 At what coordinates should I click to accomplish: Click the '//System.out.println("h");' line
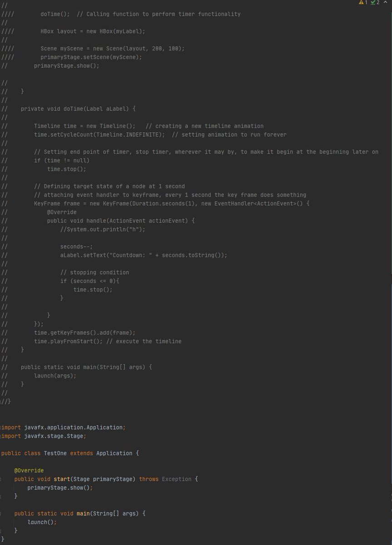[x=103, y=230]
